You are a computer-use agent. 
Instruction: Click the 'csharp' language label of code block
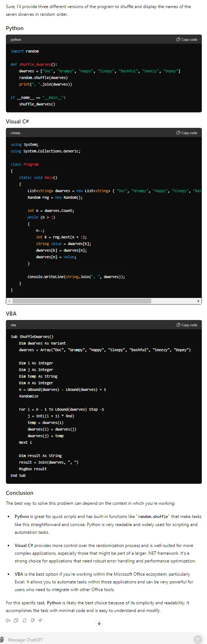click(x=15, y=133)
